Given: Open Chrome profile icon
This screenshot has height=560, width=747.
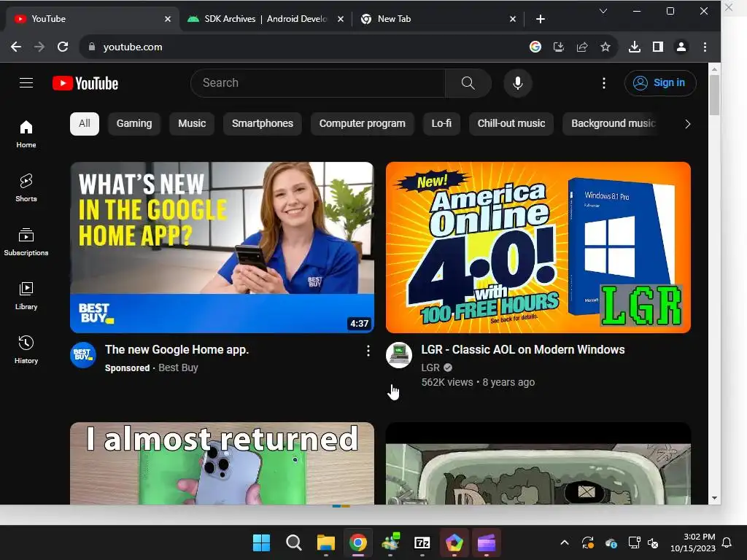Looking at the screenshot, I should click(x=681, y=47).
